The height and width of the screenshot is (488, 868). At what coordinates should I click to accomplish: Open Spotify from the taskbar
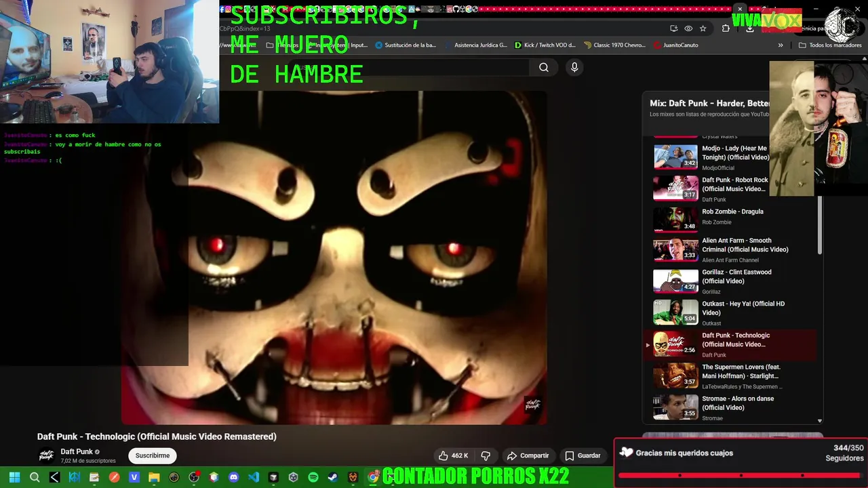click(x=313, y=477)
